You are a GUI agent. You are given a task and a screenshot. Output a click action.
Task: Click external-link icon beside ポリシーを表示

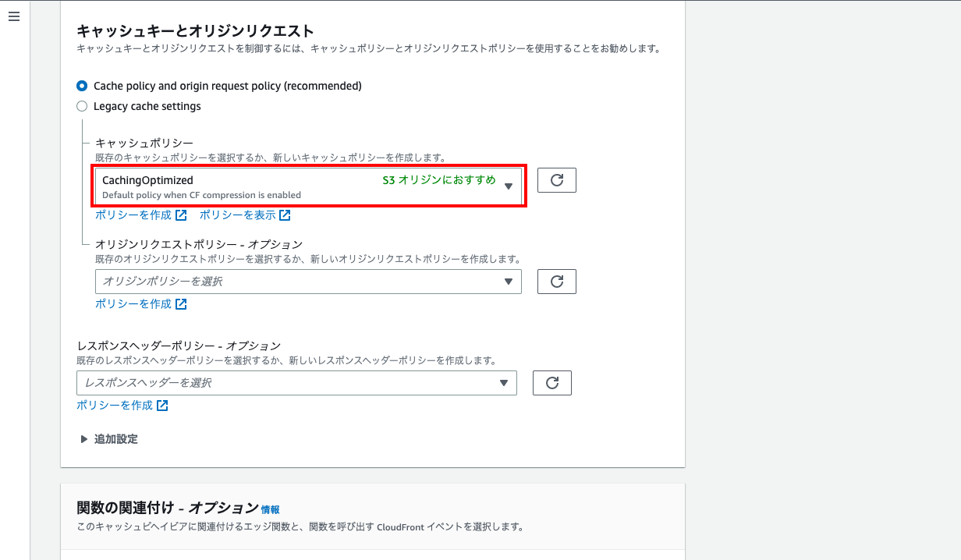pyautogui.click(x=285, y=215)
